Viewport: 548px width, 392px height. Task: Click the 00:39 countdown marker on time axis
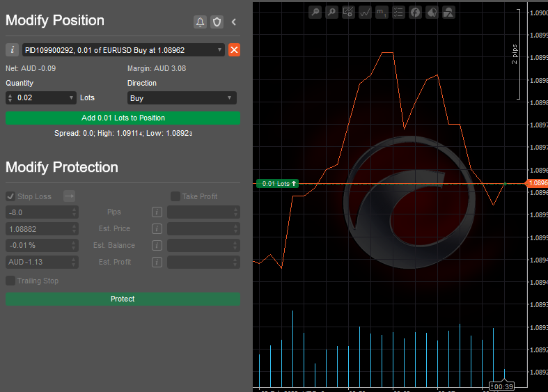(x=501, y=386)
